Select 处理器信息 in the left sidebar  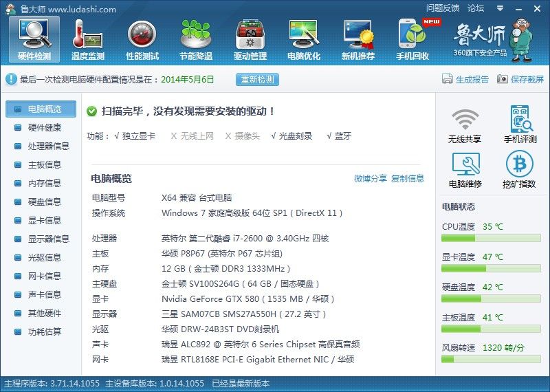point(48,146)
